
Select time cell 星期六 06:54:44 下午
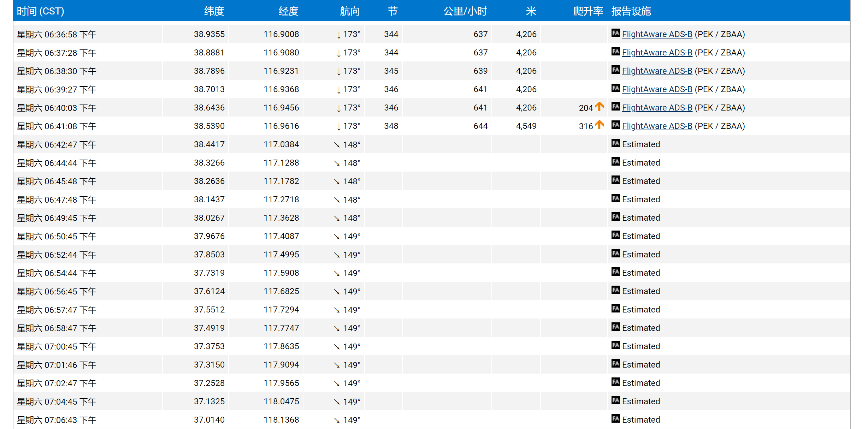coord(57,273)
